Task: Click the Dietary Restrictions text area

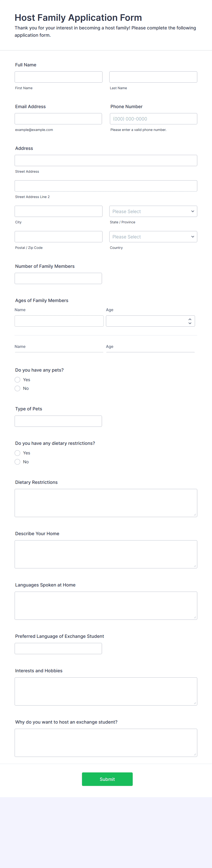Action: click(x=106, y=502)
